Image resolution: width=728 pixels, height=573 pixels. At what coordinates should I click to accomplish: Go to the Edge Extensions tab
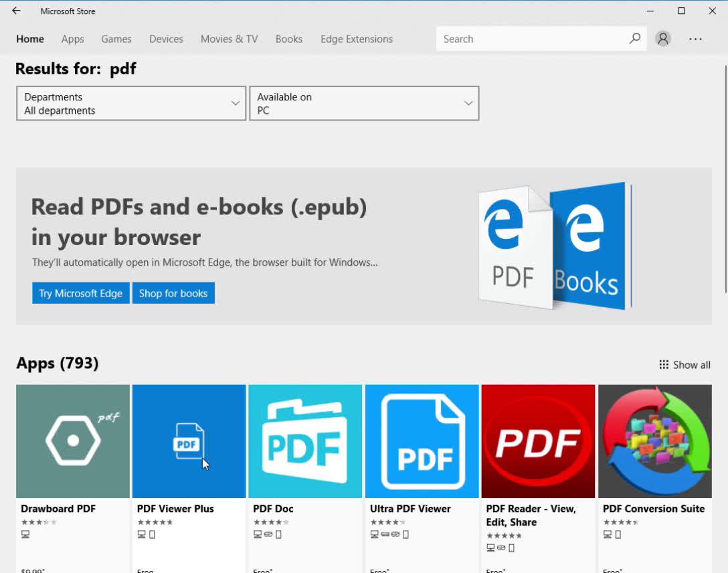coord(357,39)
